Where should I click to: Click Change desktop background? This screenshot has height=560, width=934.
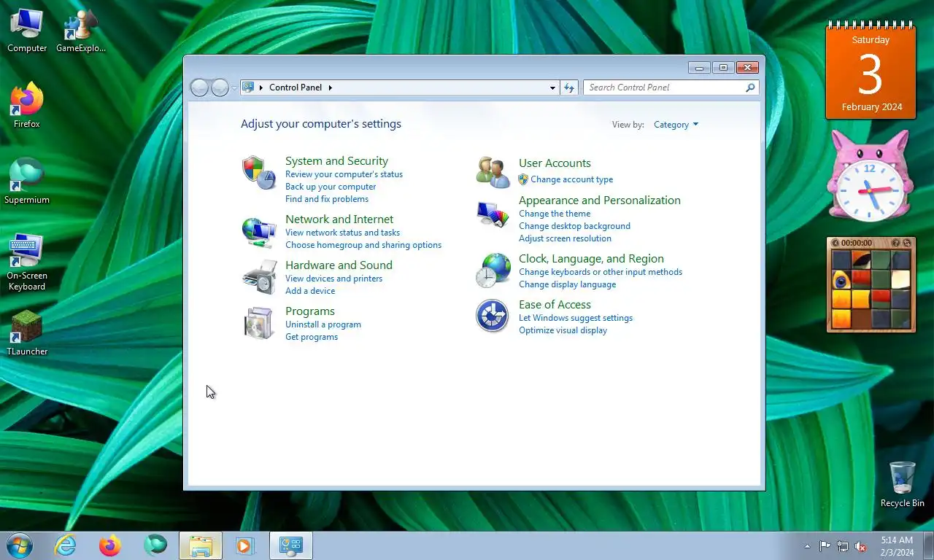[574, 226]
